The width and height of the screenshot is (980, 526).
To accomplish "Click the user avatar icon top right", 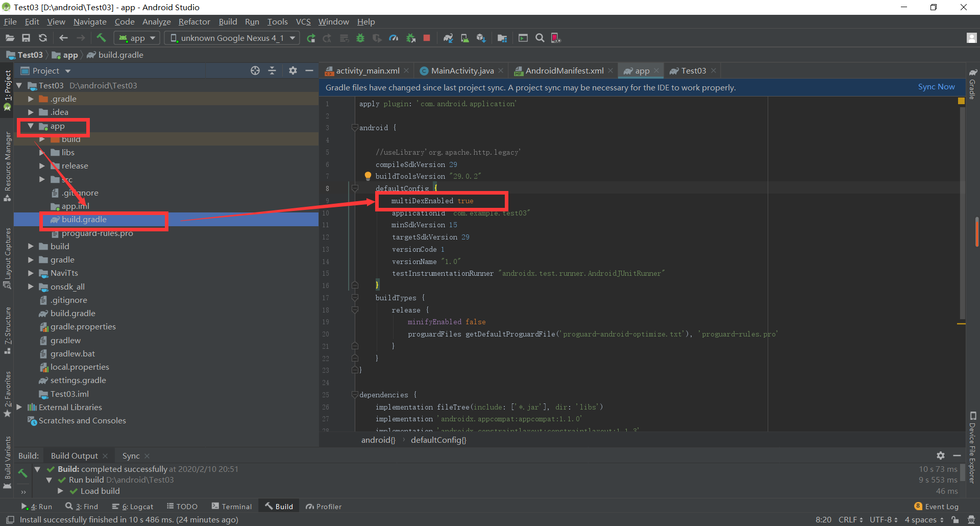I will pyautogui.click(x=972, y=38).
